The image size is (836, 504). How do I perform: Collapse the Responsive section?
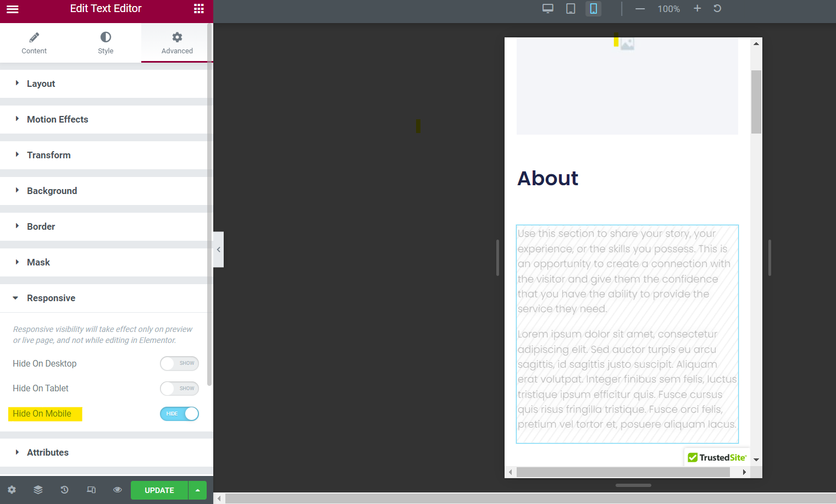click(x=51, y=298)
